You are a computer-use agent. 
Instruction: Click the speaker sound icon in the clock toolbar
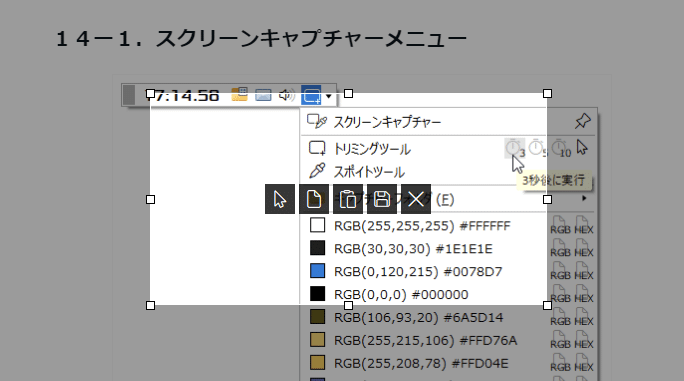pyautogui.click(x=287, y=95)
